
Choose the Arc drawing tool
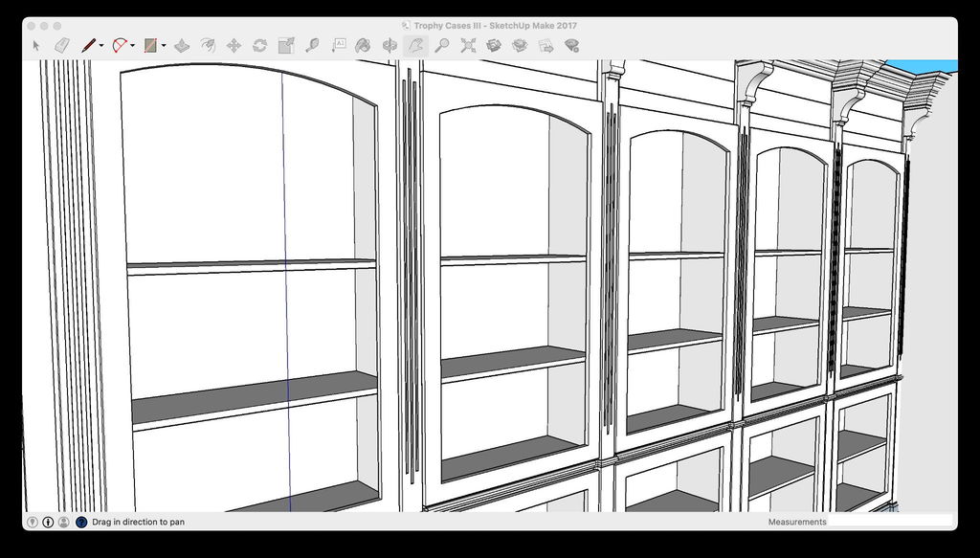coord(120,45)
